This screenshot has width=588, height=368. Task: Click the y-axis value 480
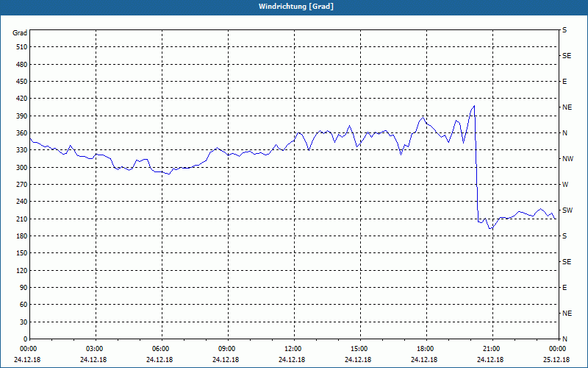[x=22, y=65]
